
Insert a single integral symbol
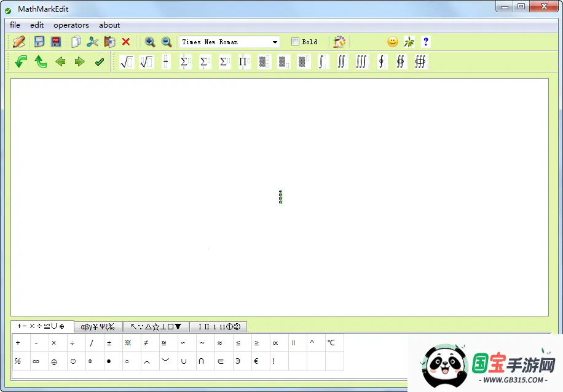[322, 61]
